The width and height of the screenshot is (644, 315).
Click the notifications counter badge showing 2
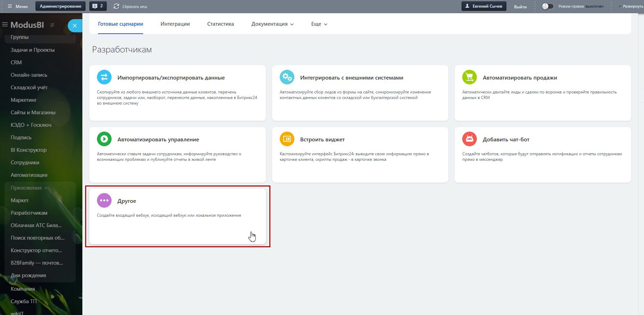98,6
